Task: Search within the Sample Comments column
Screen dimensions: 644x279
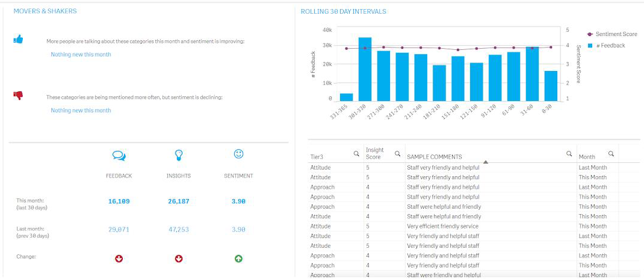Action: click(x=569, y=154)
